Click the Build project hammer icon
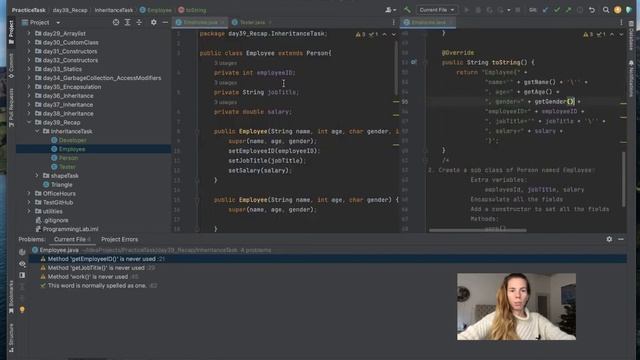The height and width of the screenshot is (360, 640). (x=407, y=10)
